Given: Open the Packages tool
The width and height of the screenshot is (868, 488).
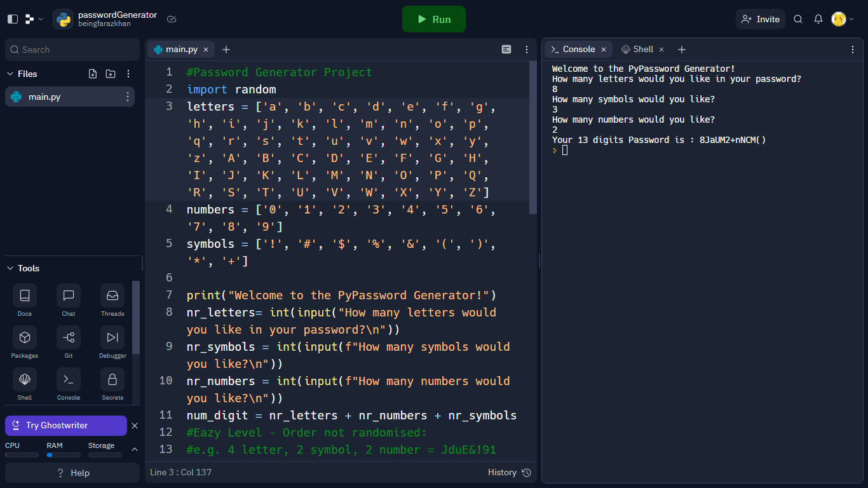Looking at the screenshot, I should 25,342.
